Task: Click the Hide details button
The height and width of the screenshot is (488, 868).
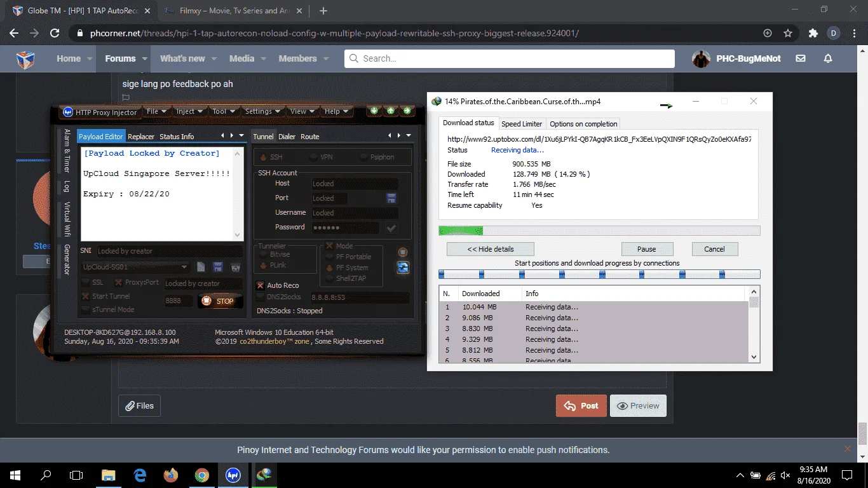Action: coord(491,249)
